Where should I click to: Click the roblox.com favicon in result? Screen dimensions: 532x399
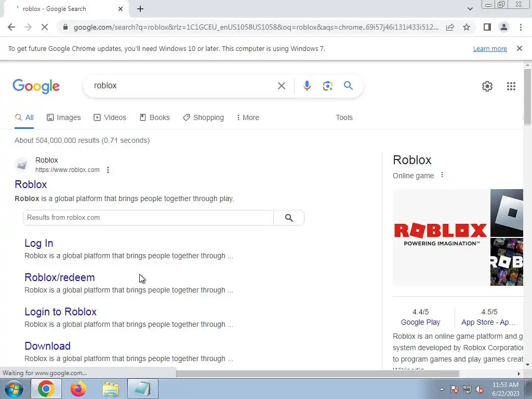tap(22, 165)
